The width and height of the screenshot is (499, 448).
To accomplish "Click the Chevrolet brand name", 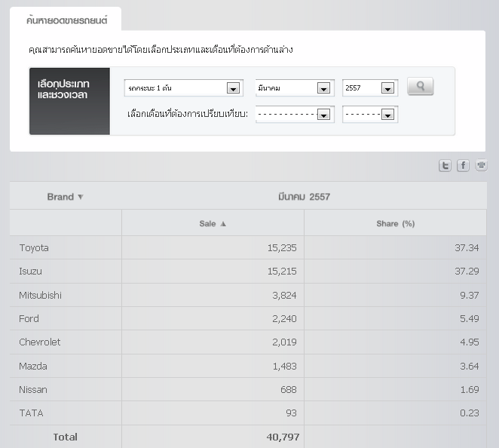I will tap(40, 342).
